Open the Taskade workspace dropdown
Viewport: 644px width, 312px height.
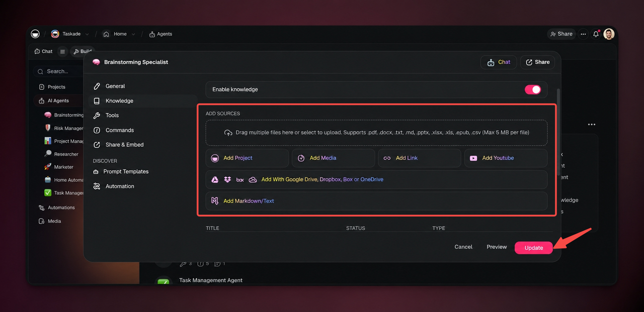[70, 34]
